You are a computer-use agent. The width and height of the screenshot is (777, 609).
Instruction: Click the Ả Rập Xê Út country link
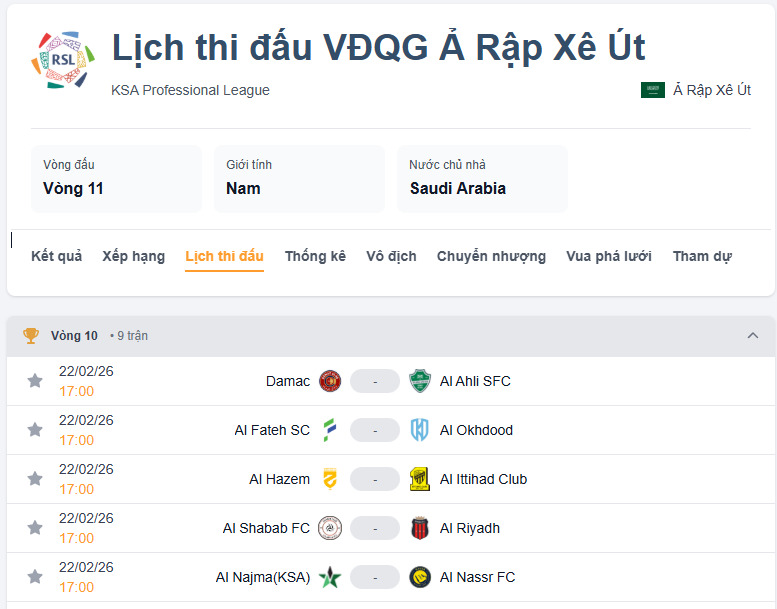(x=712, y=90)
